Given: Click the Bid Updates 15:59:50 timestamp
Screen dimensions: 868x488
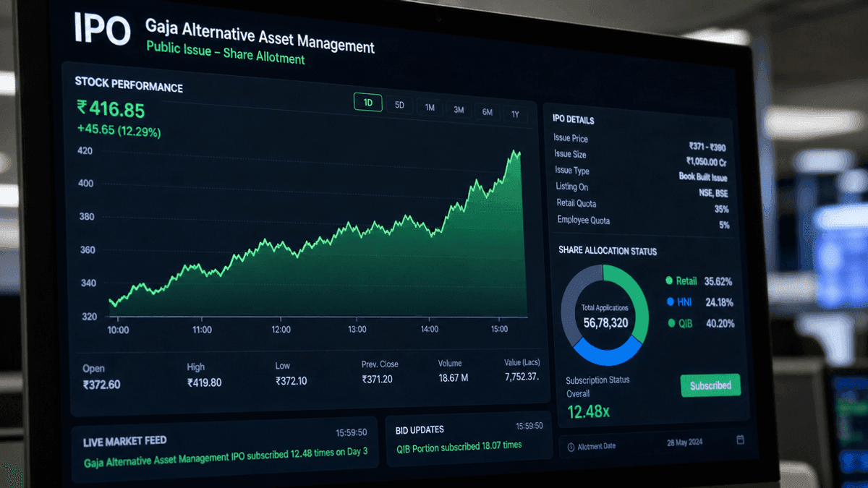Looking at the screenshot, I should click(x=529, y=427).
